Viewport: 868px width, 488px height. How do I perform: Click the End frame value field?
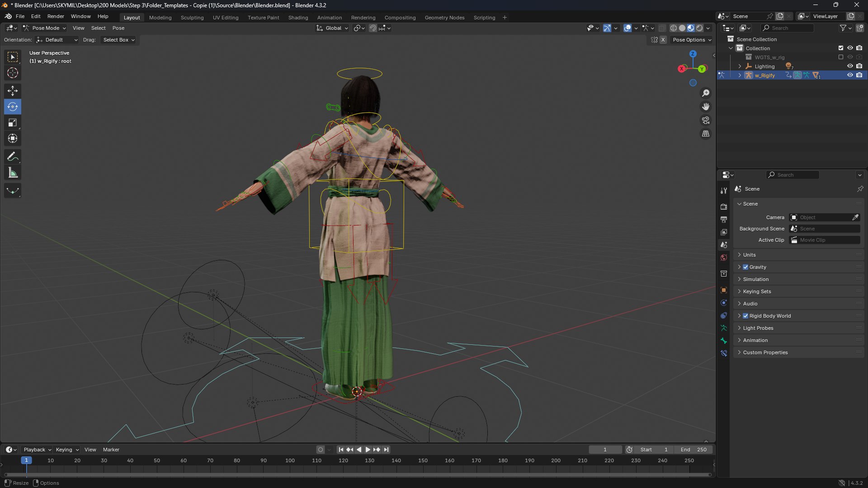pyautogui.click(x=693, y=450)
